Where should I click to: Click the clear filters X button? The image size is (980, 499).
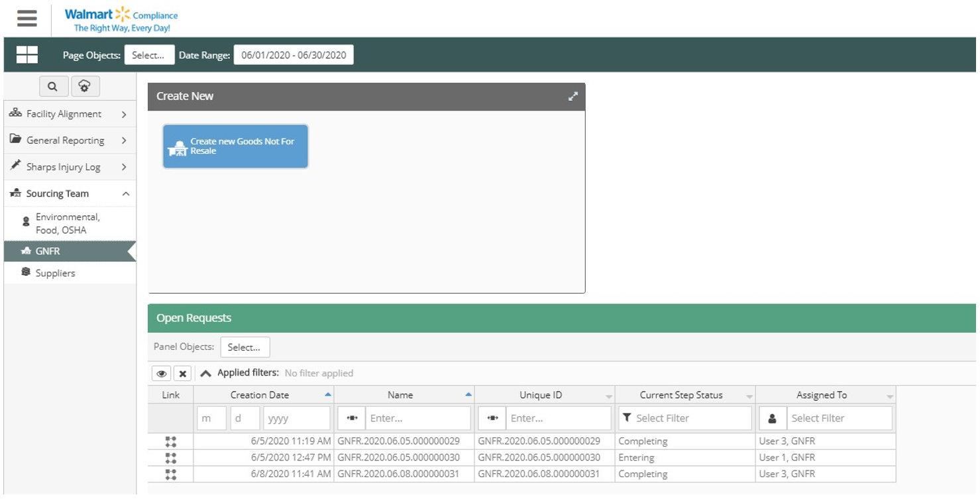click(x=183, y=374)
